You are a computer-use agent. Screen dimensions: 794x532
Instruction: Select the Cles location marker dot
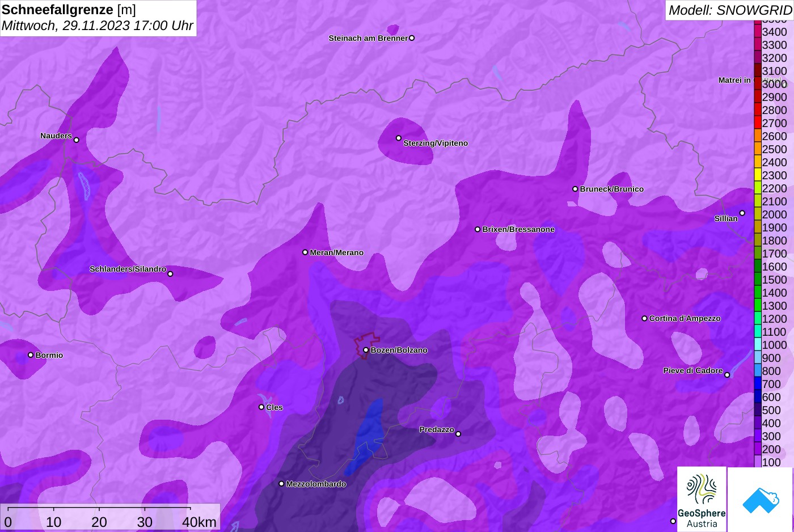(x=261, y=407)
